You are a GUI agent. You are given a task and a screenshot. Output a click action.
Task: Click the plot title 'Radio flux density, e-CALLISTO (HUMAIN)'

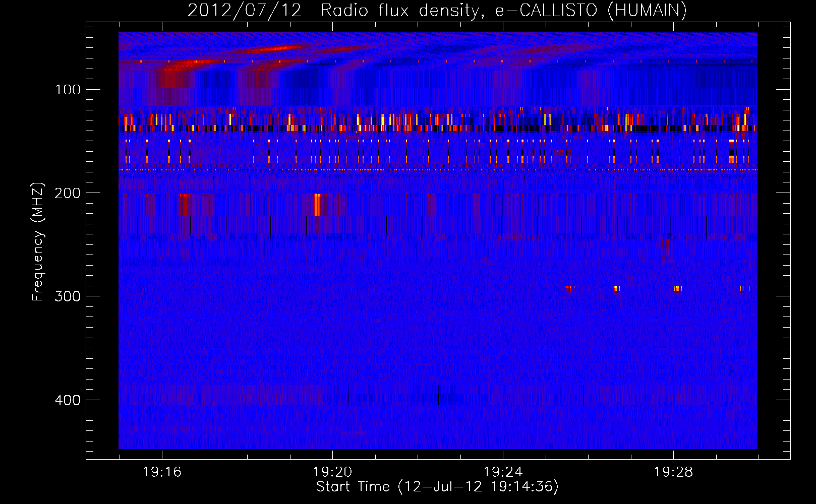coord(503,10)
